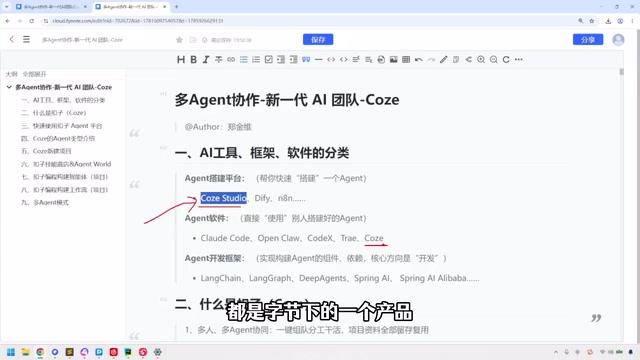Select the pencil edit-mode icon
The width and height of the screenshot is (640, 360).
(x=444, y=60)
